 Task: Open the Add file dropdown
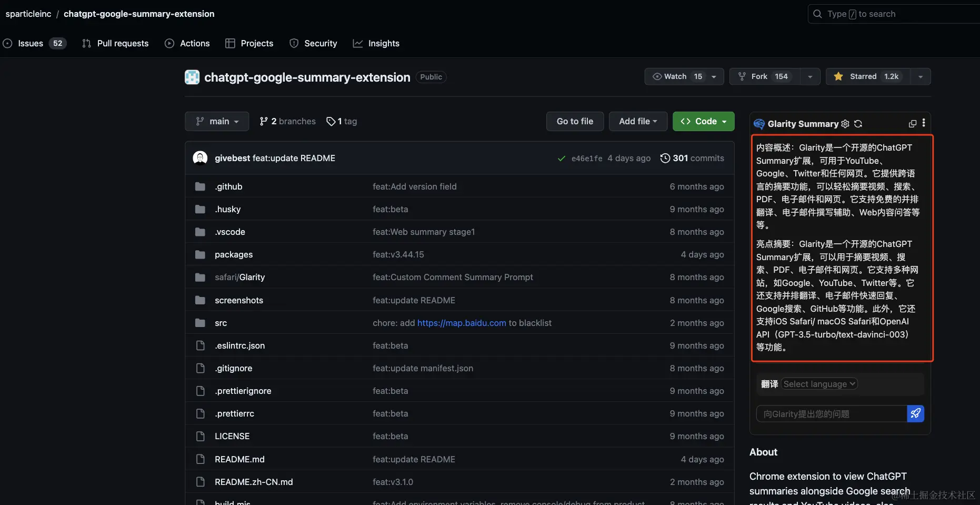[638, 121]
